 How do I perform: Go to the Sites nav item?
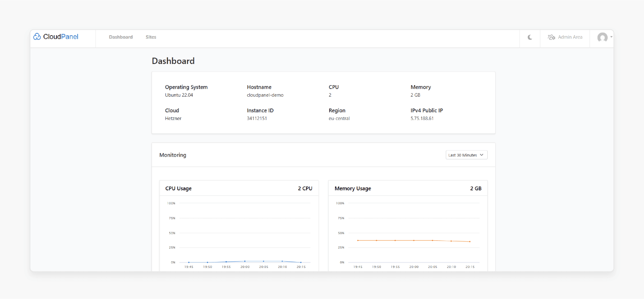click(x=151, y=37)
